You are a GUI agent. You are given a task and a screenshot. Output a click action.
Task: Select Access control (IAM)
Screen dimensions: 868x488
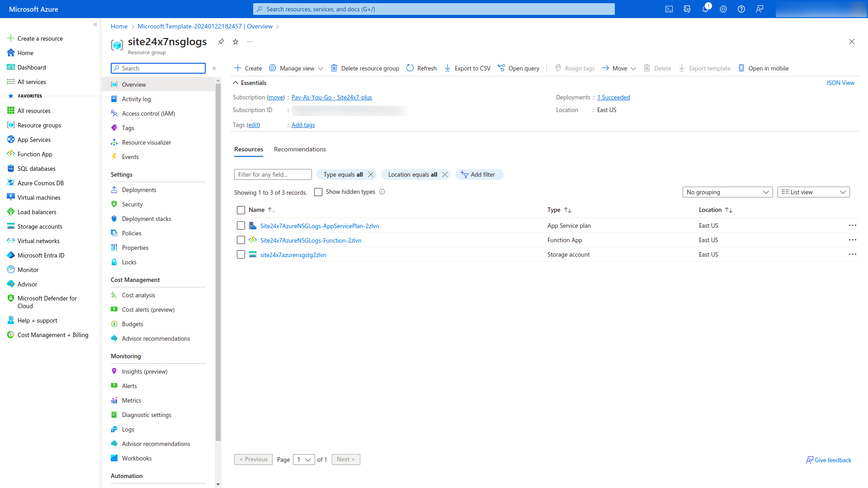tap(148, 113)
